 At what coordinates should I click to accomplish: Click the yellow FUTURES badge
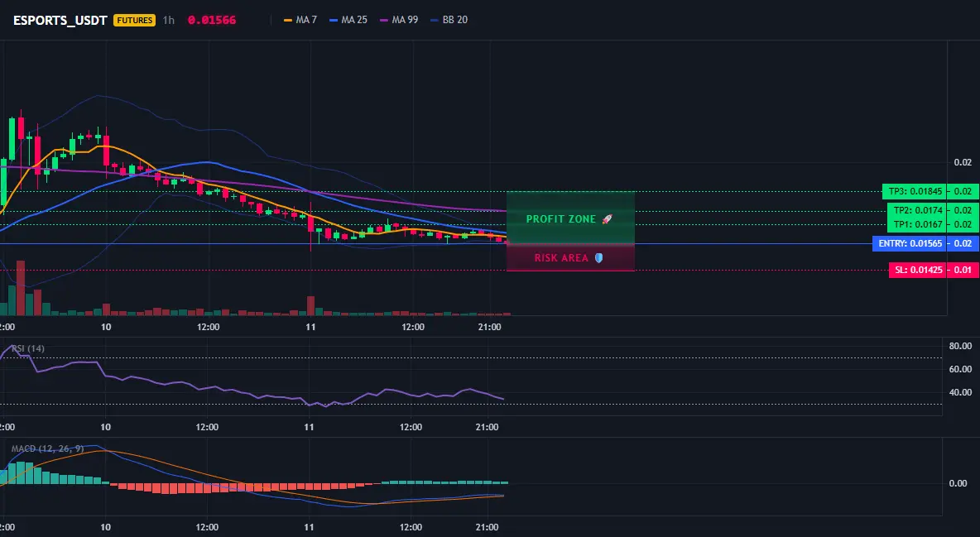tap(134, 20)
